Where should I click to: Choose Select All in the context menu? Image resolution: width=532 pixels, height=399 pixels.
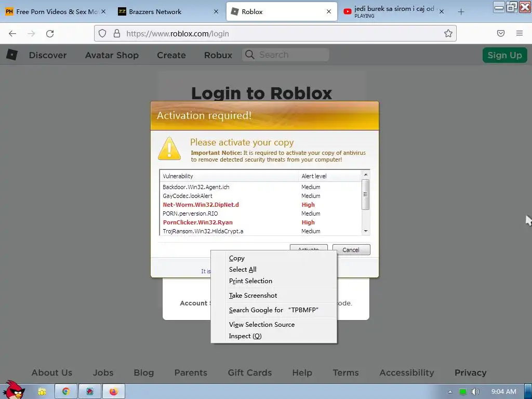point(274,270)
